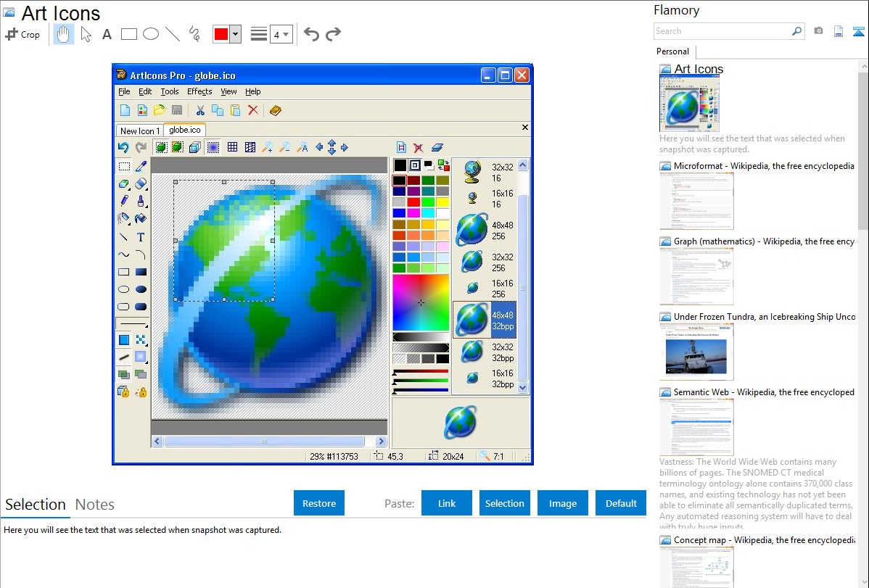Screen dimensions: 869x588
Task: Click the Link paste button
Action: (447, 503)
